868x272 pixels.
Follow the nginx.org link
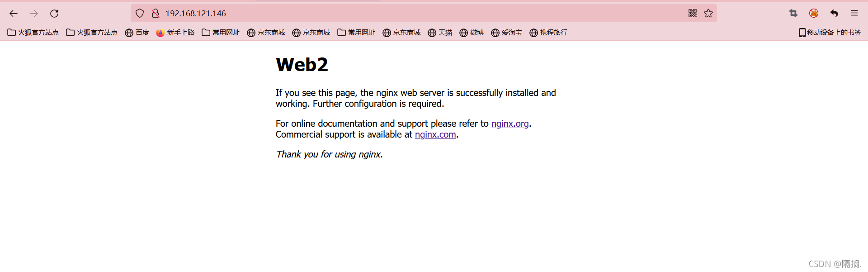(510, 124)
